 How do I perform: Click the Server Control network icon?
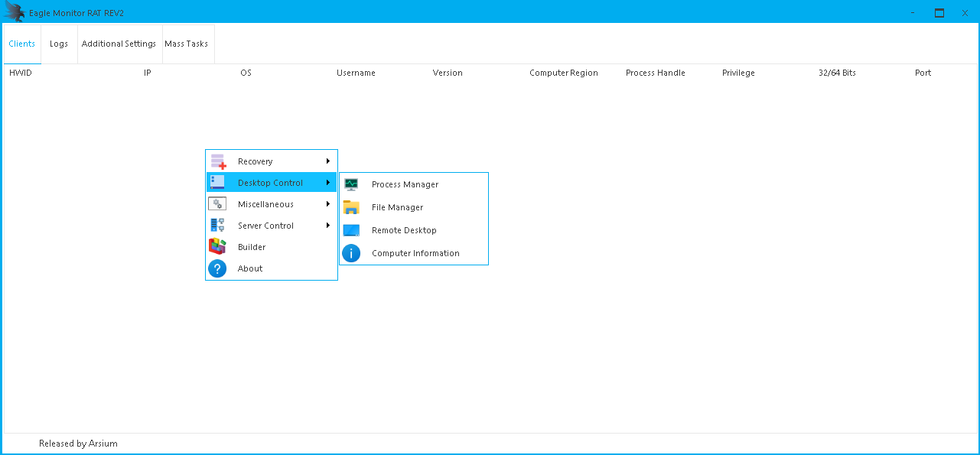click(x=218, y=226)
